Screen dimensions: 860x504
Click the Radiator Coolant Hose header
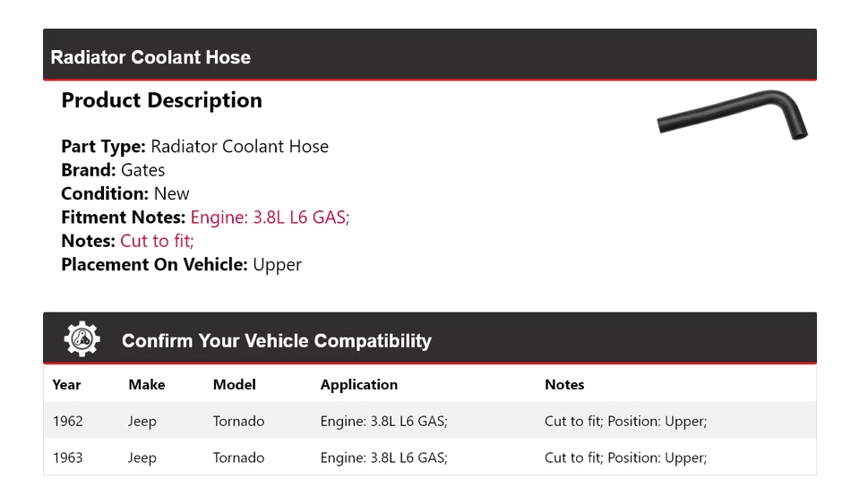coord(150,57)
